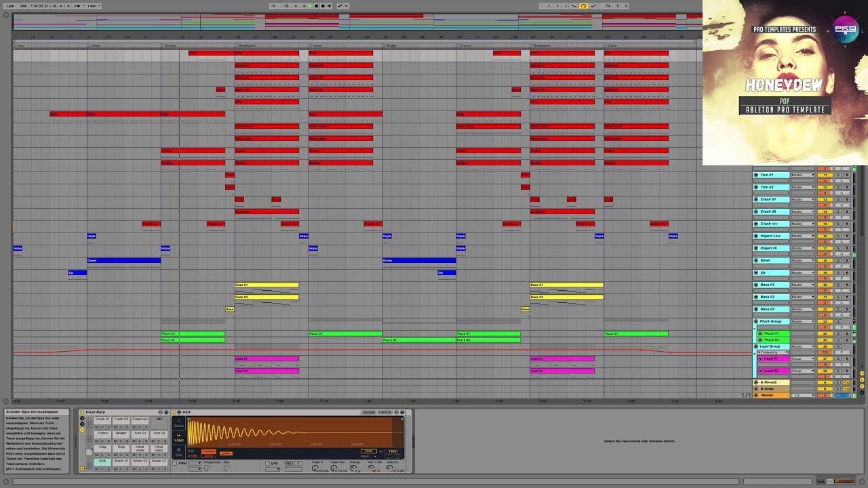Jump to the Bridge locator in the arrangement

point(391,45)
